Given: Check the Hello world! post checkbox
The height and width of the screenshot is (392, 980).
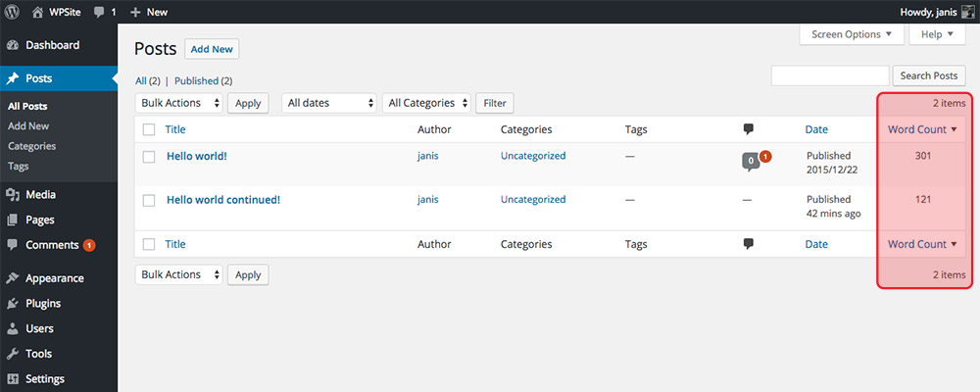Looking at the screenshot, I should coord(149,156).
